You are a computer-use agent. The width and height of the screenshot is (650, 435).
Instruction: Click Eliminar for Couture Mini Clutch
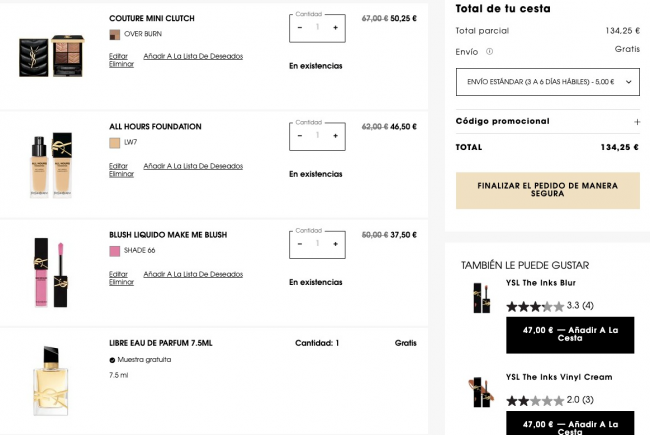click(121, 64)
